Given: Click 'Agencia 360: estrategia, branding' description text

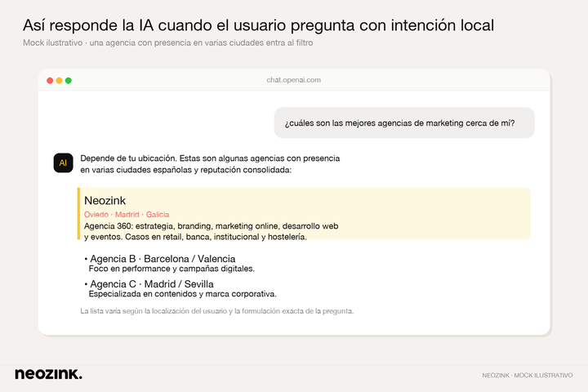Looking at the screenshot, I should click(x=212, y=231).
